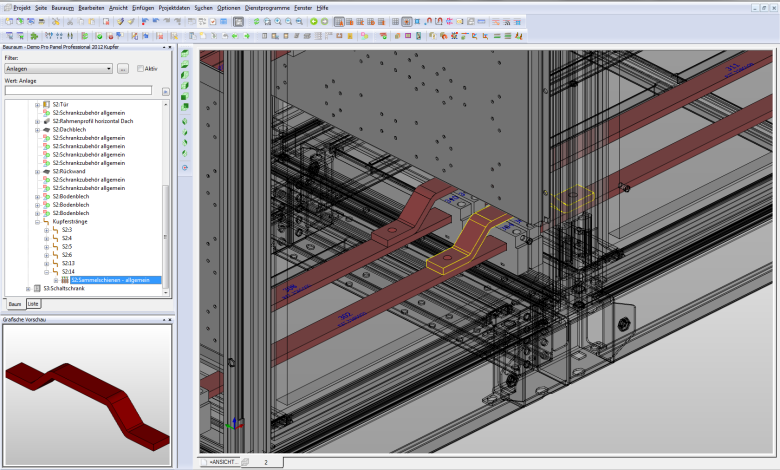Click the green left-arrow navigation icon
This screenshot has width=780, height=470.
click(x=312, y=20)
